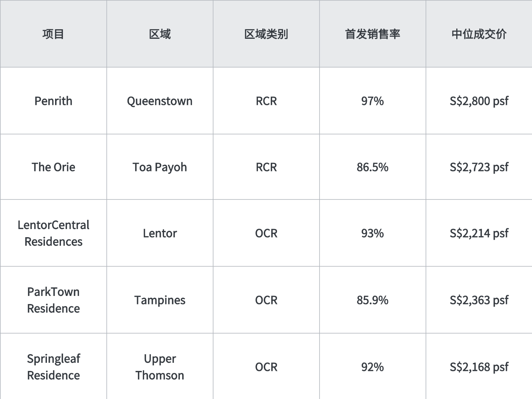Click the 项目 column header

pos(53,34)
